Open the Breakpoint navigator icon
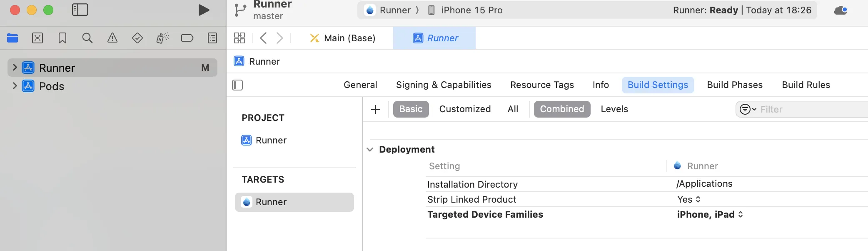Image resolution: width=868 pixels, height=251 pixels. coord(187,38)
